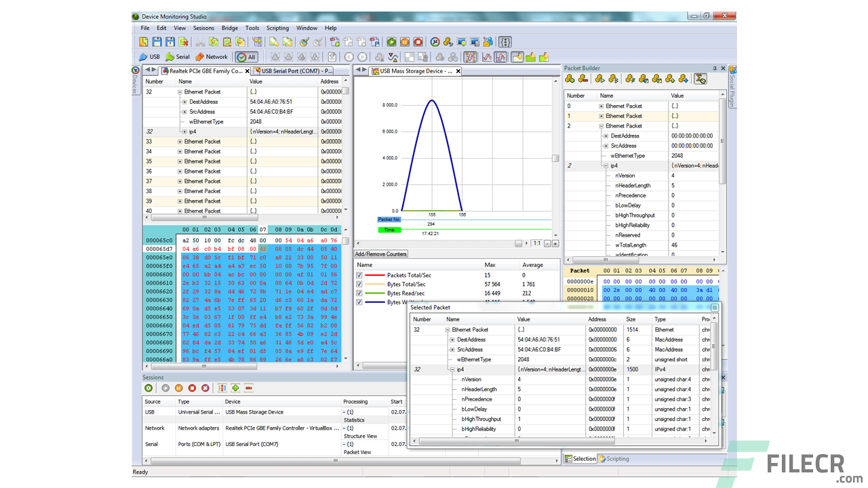Switch to Selection tab at bottom right
Viewport: 868px width, 488px height.
click(x=580, y=459)
